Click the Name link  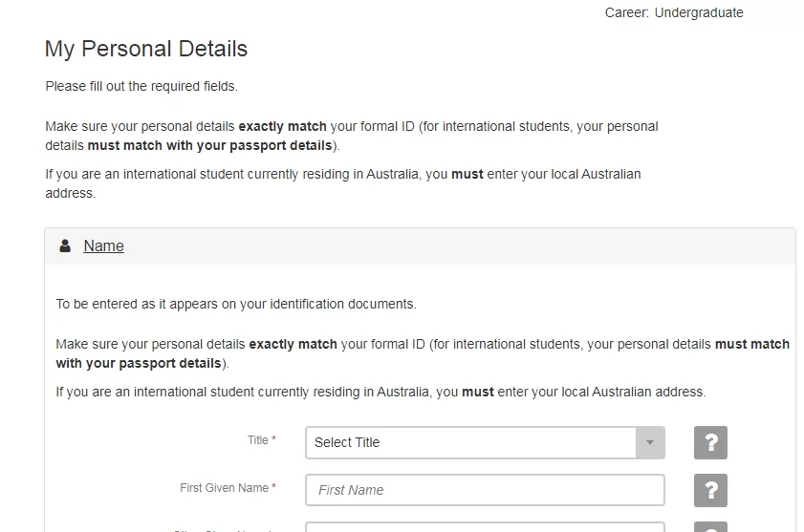(x=103, y=246)
